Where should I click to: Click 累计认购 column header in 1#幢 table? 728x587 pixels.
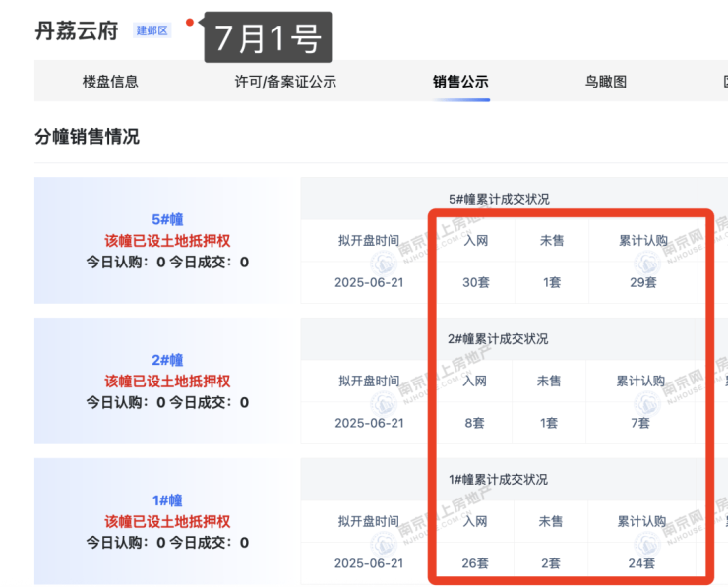[x=641, y=521]
